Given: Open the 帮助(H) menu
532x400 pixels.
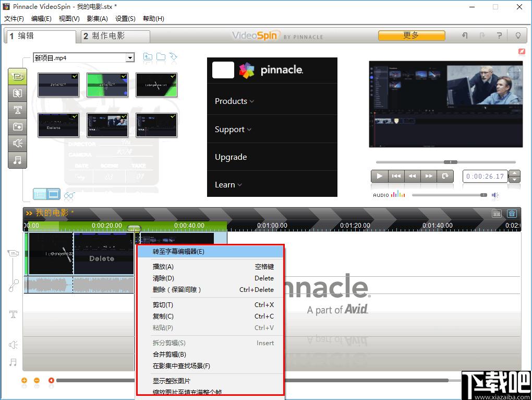Looking at the screenshot, I should tap(153, 18).
